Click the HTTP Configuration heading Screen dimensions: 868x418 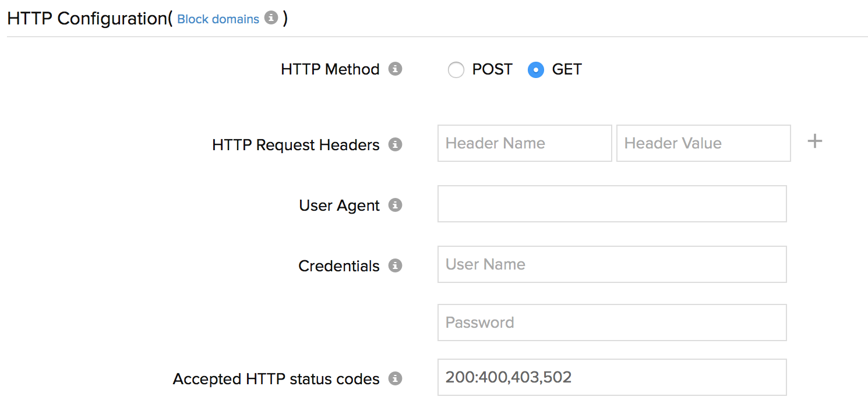point(86,18)
